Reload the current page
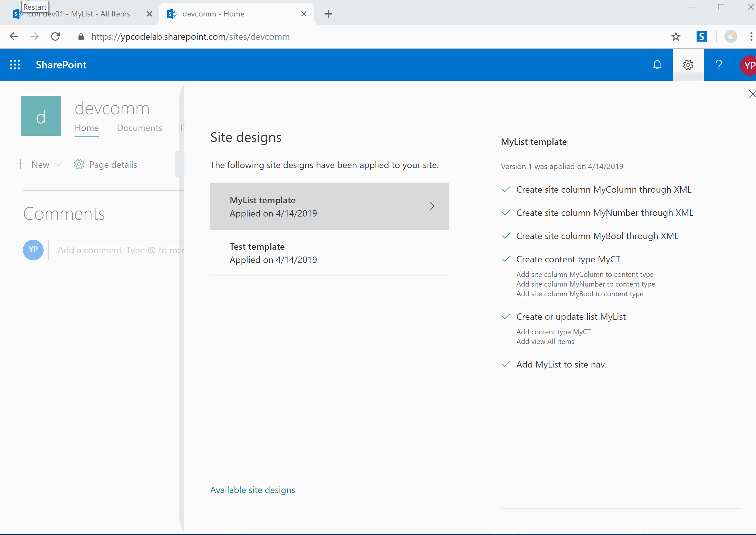The image size is (756, 535). click(x=56, y=36)
